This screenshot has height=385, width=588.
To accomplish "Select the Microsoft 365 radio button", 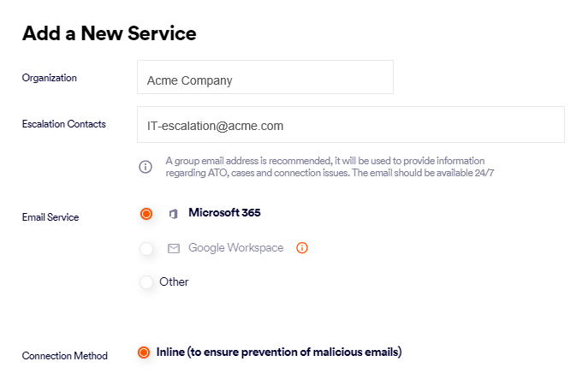I will tap(146, 214).
